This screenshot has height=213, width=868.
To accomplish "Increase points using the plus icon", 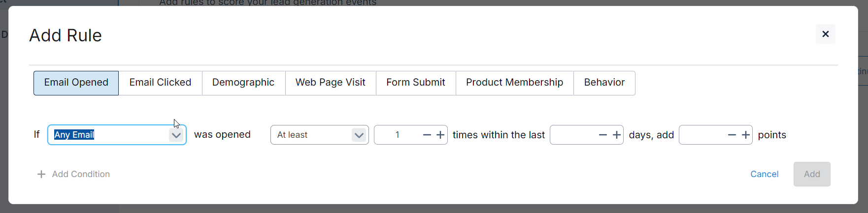I will tap(746, 135).
